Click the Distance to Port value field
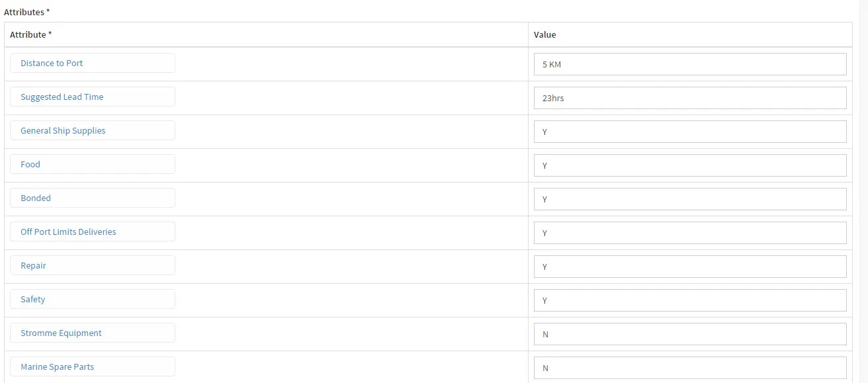Screen dimensions: 868x383 [689, 65]
